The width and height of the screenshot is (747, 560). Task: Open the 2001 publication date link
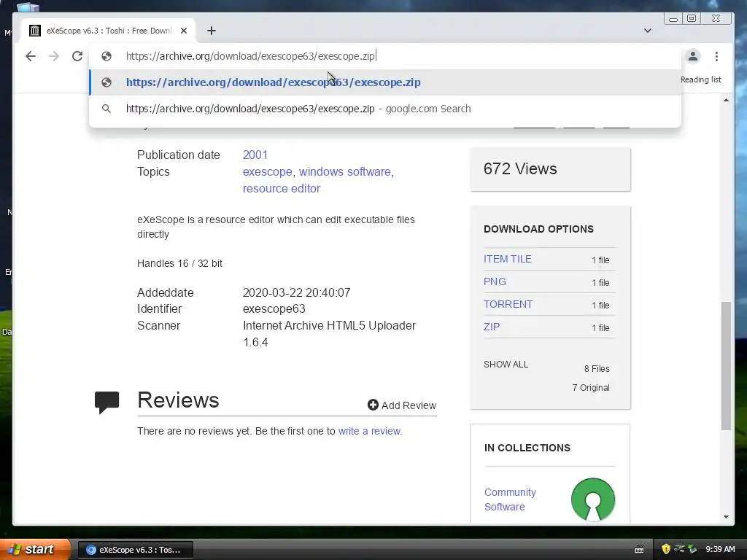tap(255, 155)
